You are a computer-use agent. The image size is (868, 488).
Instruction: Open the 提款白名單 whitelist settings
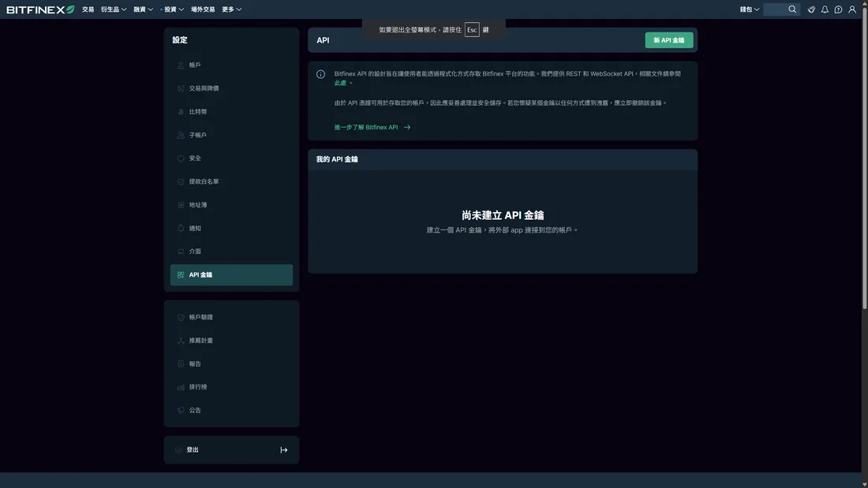click(231, 181)
